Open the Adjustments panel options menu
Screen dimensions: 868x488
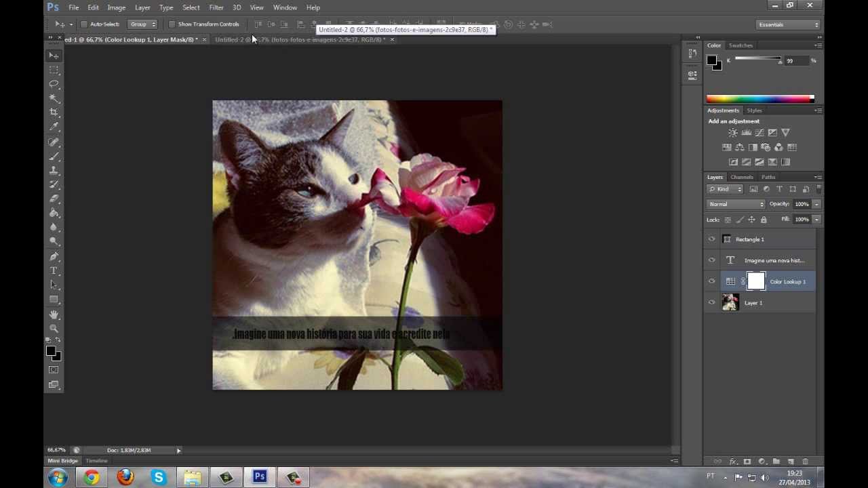pyautogui.click(x=818, y=110)
